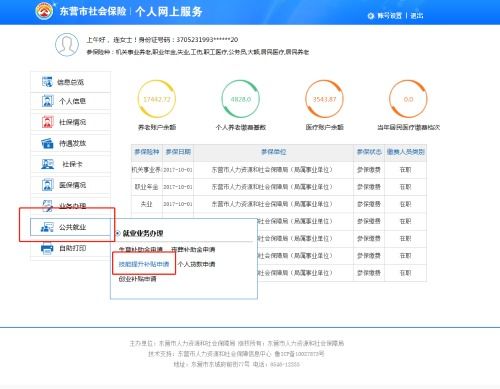Click the 技术支持 footer line

point(236,354)
